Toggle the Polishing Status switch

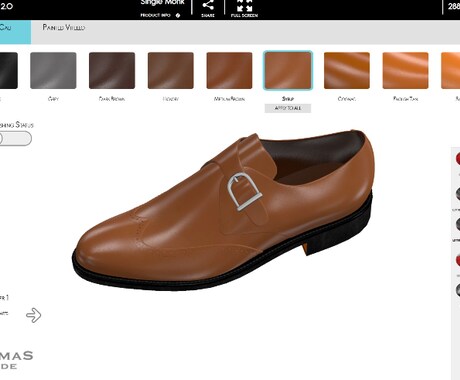15,138
